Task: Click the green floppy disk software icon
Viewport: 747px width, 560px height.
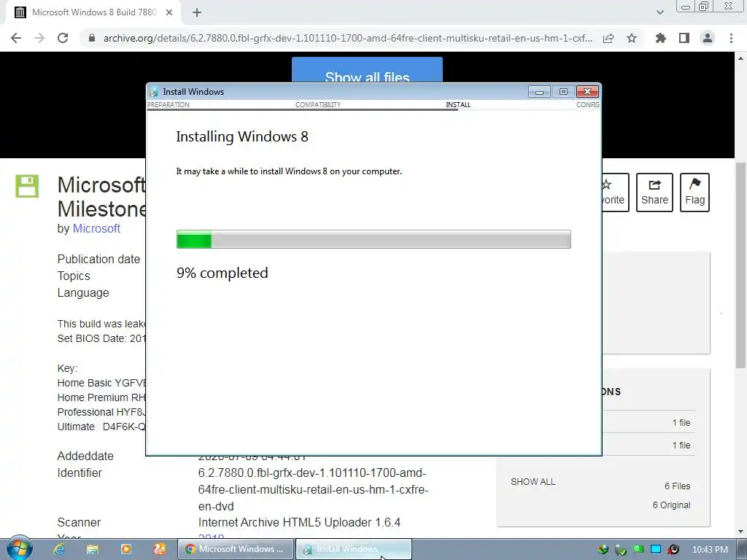Action: [27, 186]
